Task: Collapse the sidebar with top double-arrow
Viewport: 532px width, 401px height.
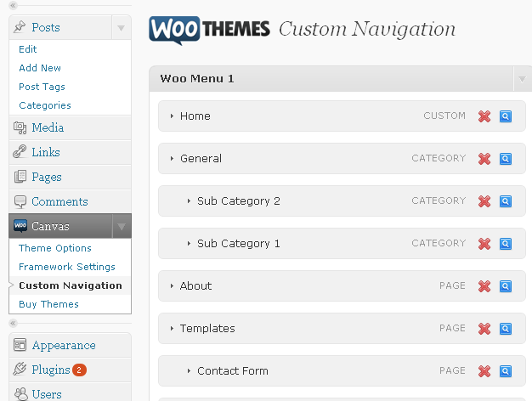Action: (14, 5)
